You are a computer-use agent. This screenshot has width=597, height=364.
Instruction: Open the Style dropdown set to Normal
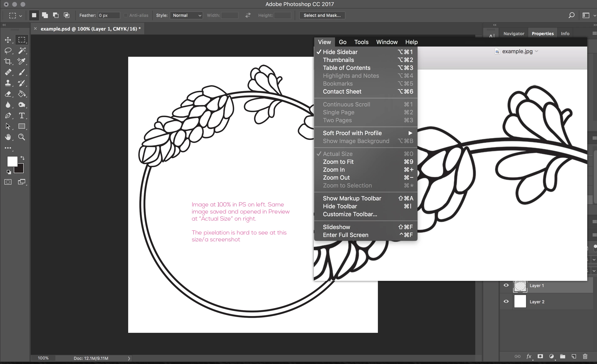tap(186, 15)
